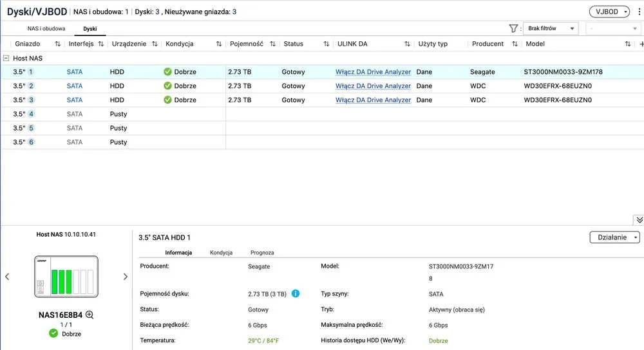
Task: Go to previous enclosure with left arrow
Action: 7,277
